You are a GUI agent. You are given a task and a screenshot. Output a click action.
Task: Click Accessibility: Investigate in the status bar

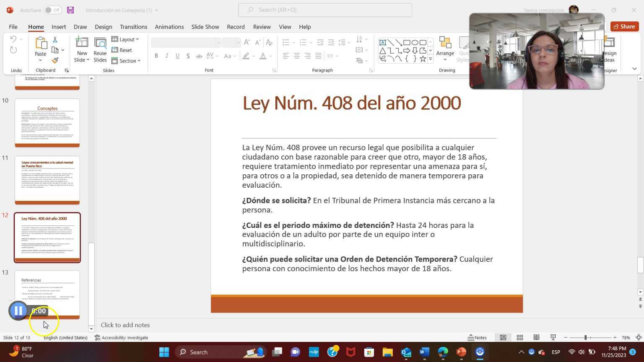click(x=126, y=337)
